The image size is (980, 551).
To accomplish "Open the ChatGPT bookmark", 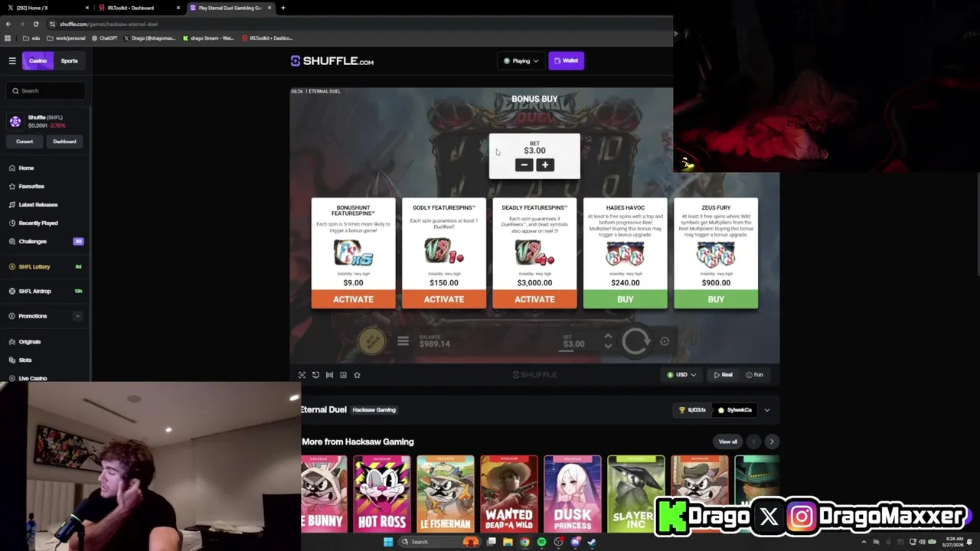I will click(x=104, y=38).
